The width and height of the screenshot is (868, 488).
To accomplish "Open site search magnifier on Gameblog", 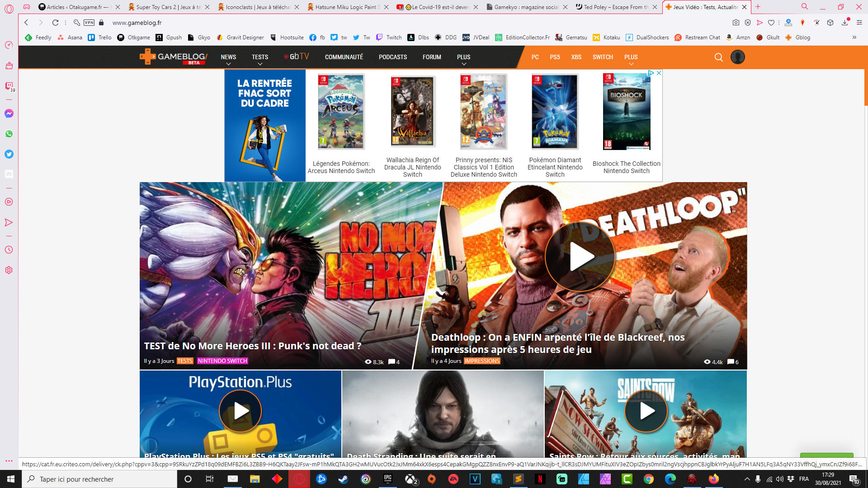I will [718, 57].
